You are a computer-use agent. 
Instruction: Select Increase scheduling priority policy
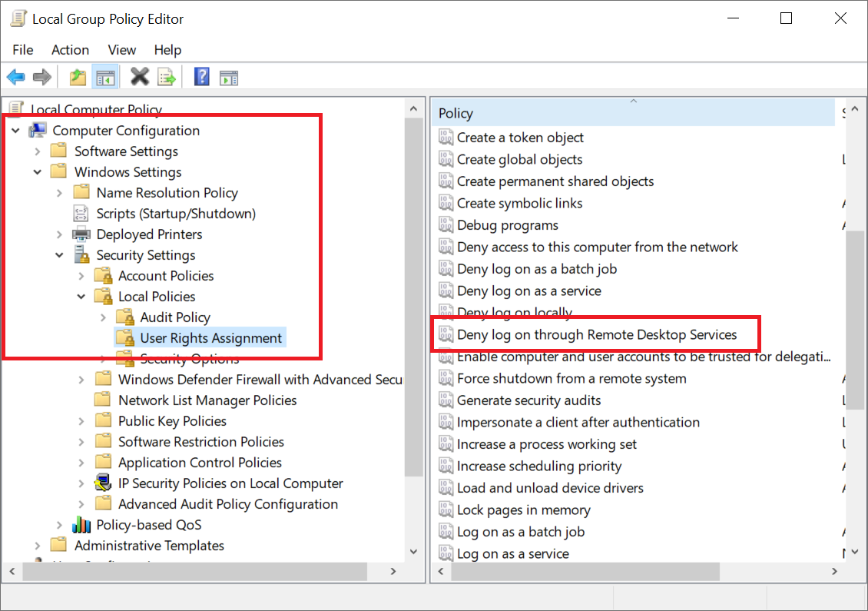[539, 466]
